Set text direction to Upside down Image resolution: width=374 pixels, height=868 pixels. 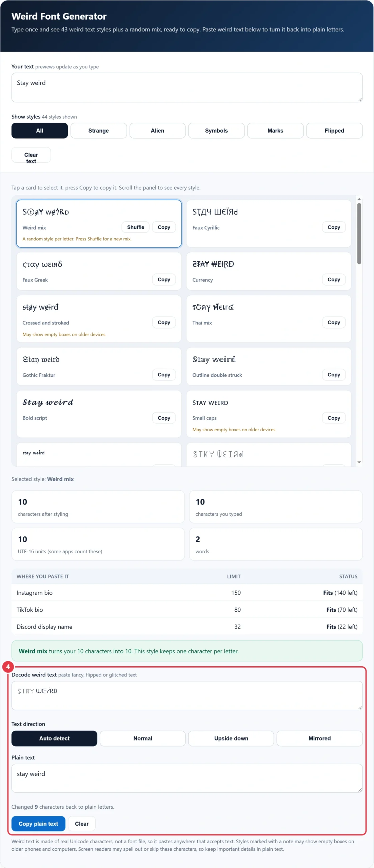[x=231, y=738]
